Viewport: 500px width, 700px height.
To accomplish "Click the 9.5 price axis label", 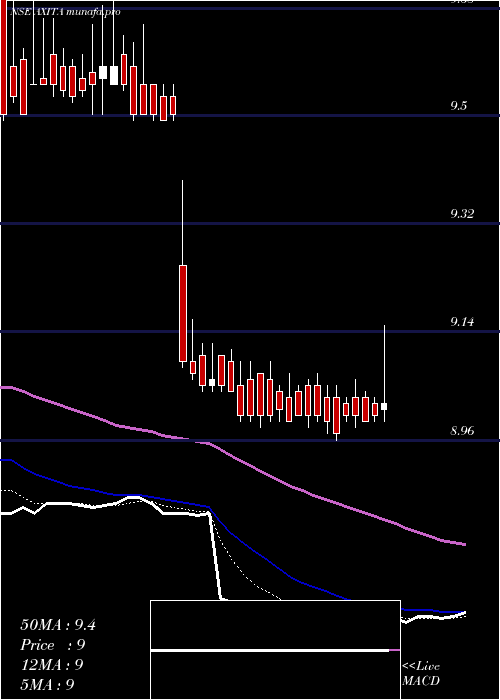I will coord(458,106).
